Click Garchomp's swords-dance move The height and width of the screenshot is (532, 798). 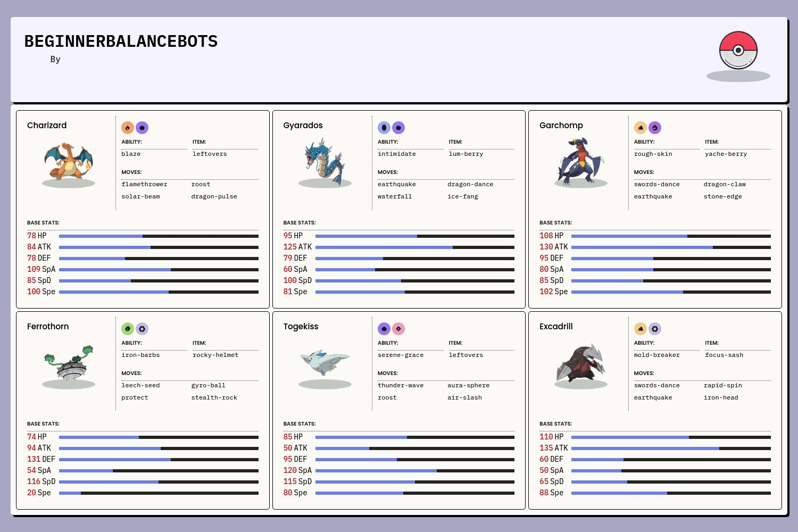(x=656, y=185)
